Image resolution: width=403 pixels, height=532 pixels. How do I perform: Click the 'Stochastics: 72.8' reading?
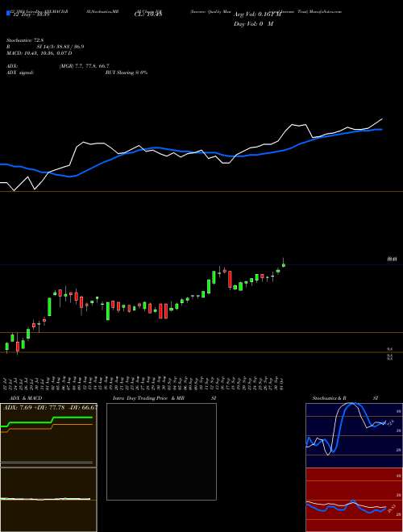(26, 40)
